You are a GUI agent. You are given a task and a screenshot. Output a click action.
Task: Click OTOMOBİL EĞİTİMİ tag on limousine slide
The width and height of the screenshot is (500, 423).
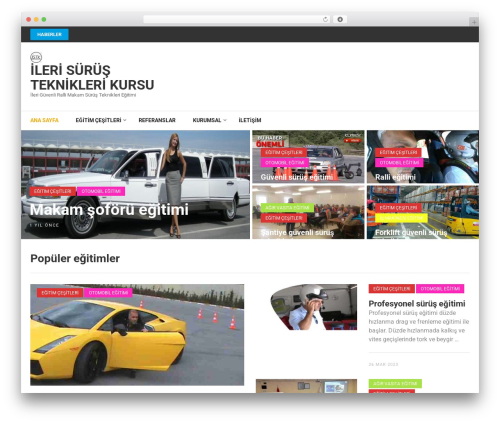click(x=101, y=191)
